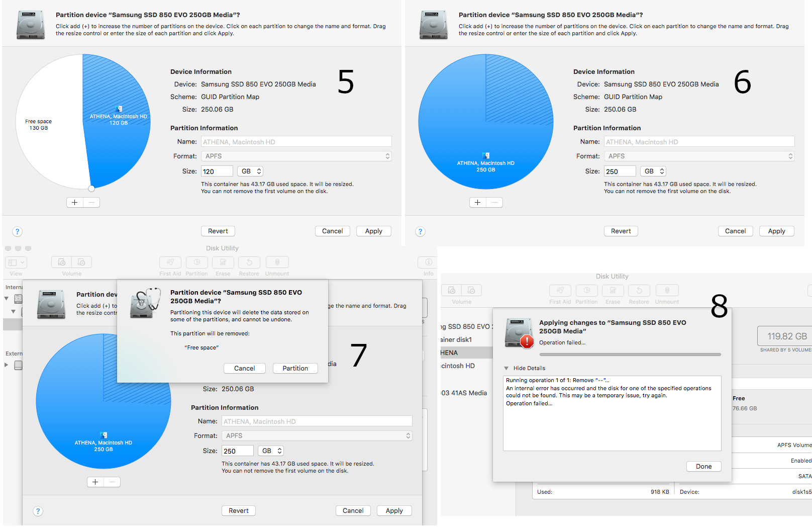Click the Erase toolbar icon in step 8 window
Image resolution: width=812 pixels, height=530 pixels.
pyautogui.click(x=613, y=290)
